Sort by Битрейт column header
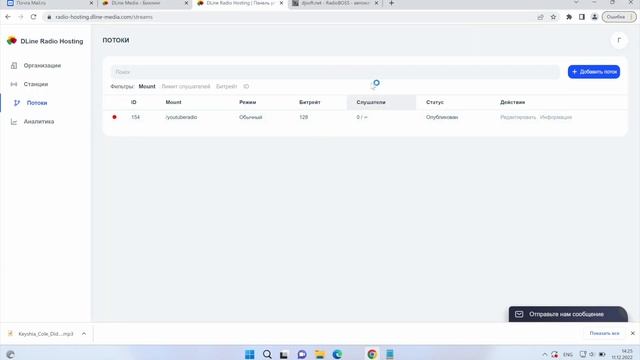The image size is (640, 360). tap(310, 102)
